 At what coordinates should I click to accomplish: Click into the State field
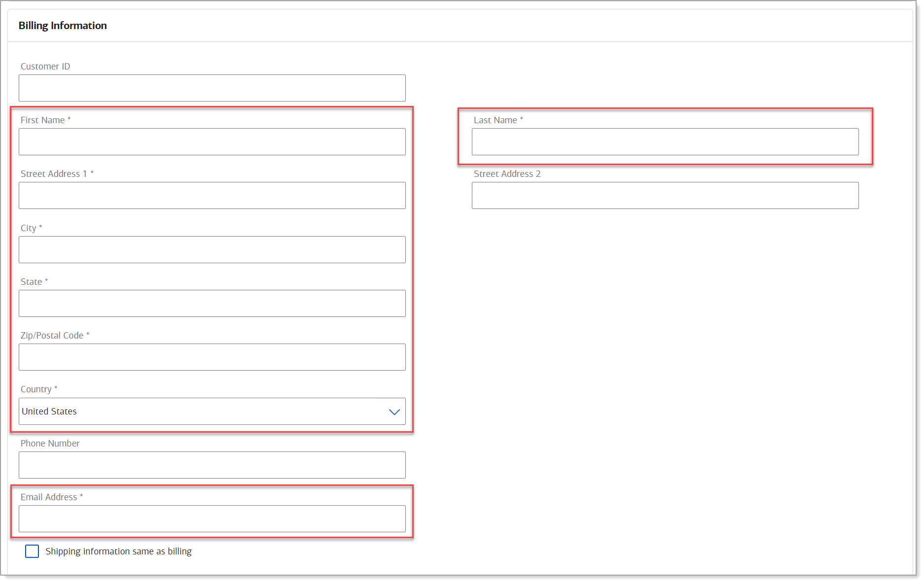tap(212, 303)
